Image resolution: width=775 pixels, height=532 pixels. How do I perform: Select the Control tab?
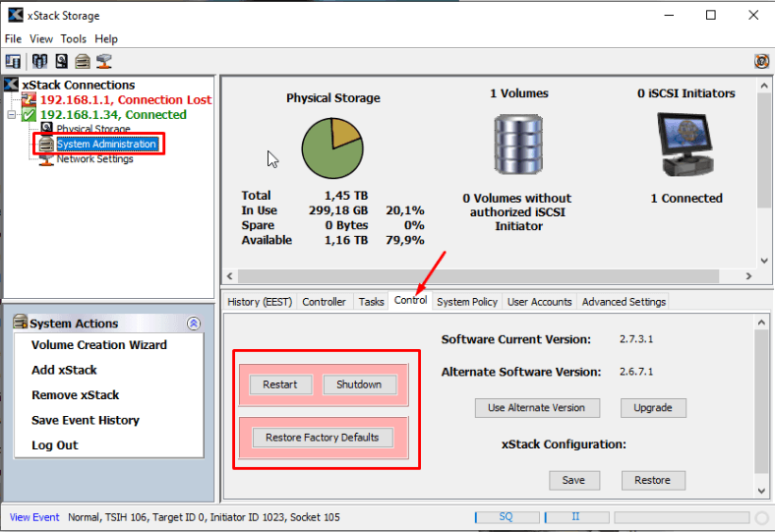(410, 300)
